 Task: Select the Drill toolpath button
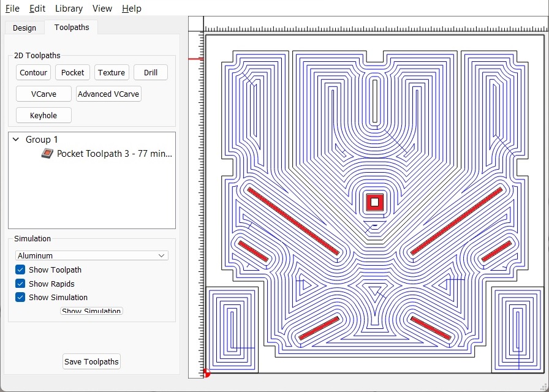(151, 73)
